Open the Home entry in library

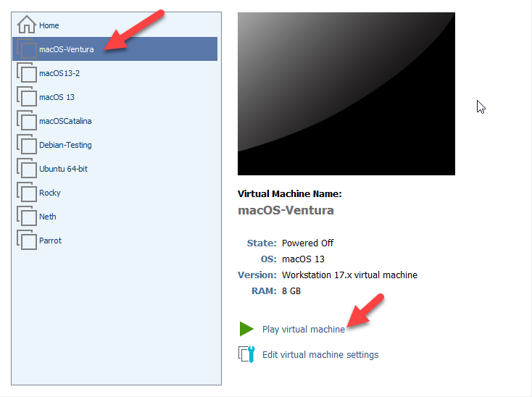click(49, 25)
